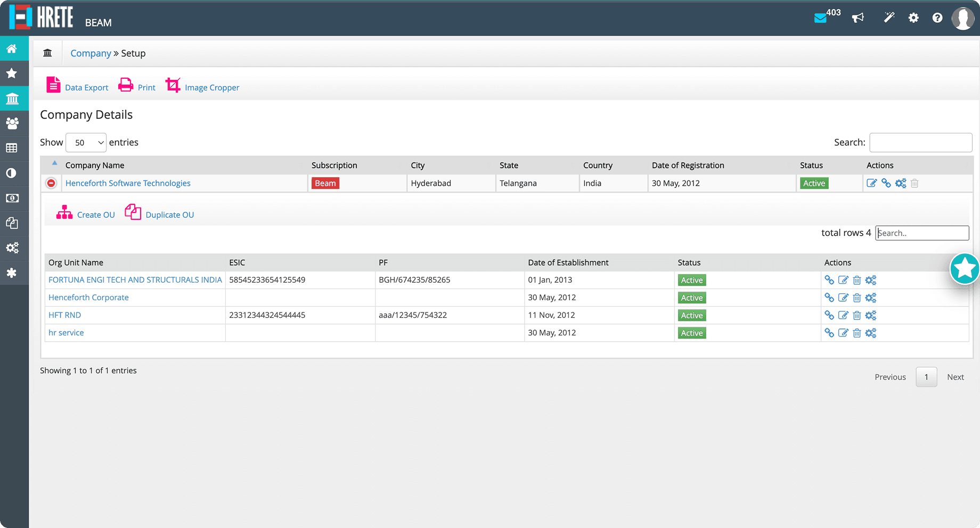Viewport: 980px width, 528px height.
Task: Open the payroll money sidebar icon
Action: tap(12, 198)
